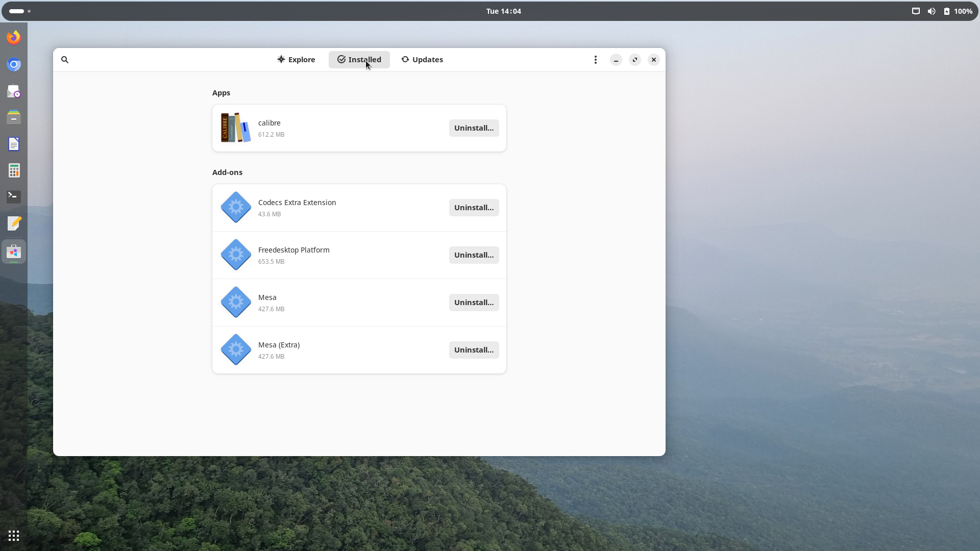Image resolution: width=980 pixels, height=551 pixels.
Task: Click the 612.2 MB size label
Action: (x=272, y=135)
